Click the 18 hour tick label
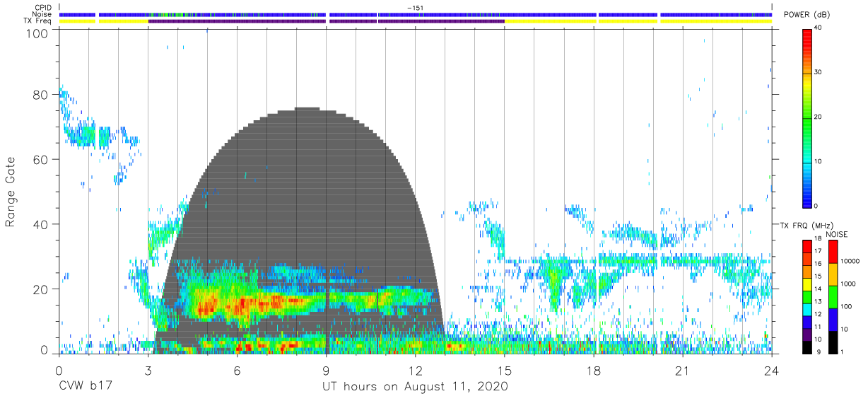 (594, 371)
